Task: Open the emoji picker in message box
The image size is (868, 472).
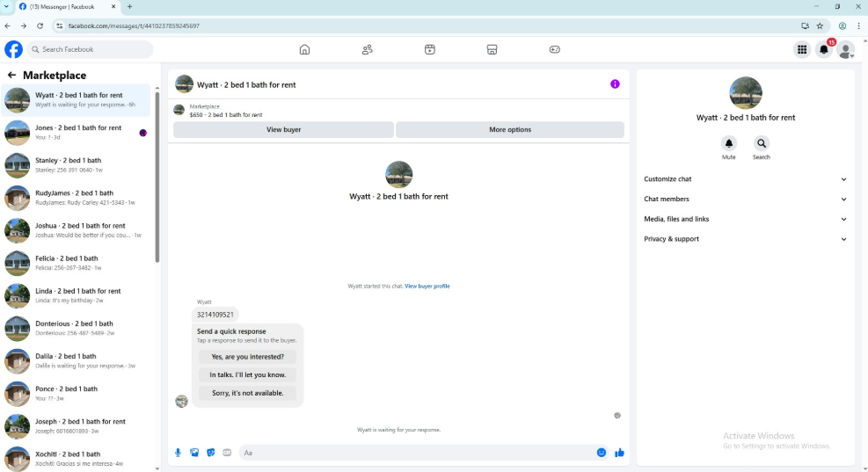Action: tap(602, 453)
